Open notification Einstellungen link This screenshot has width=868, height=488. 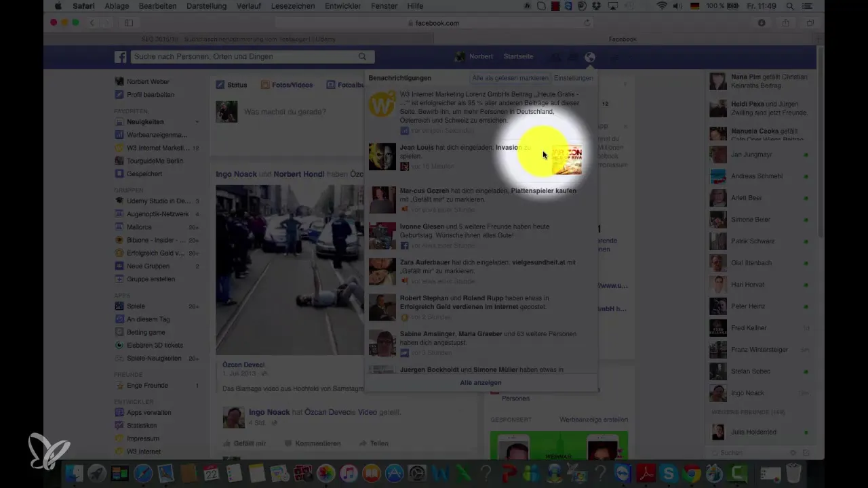point(573,78)
